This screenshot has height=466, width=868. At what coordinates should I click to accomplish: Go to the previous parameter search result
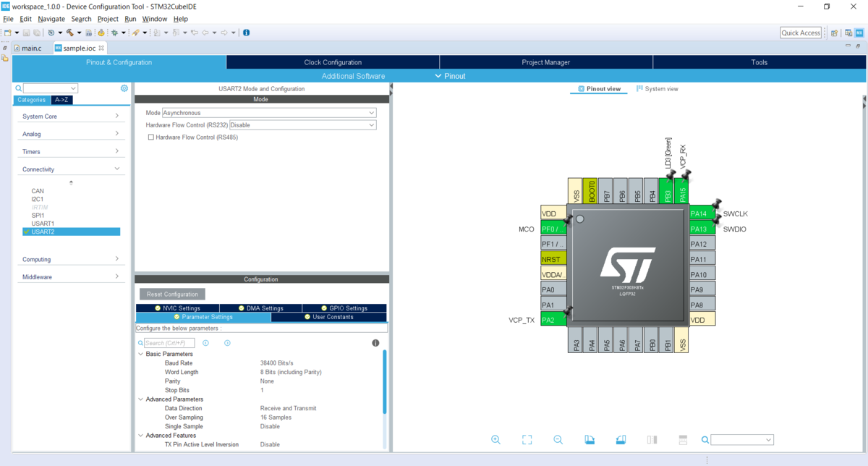pos(206,343)
